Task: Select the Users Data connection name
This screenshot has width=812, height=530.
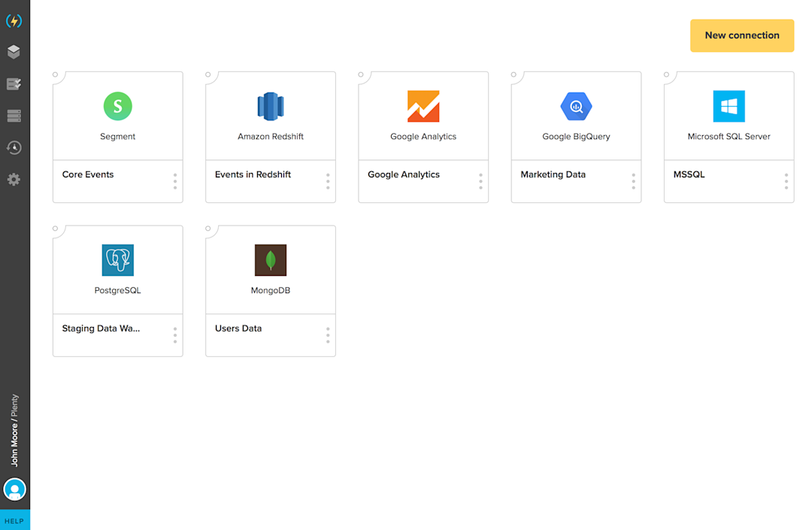Action: [x=238, y=328]
